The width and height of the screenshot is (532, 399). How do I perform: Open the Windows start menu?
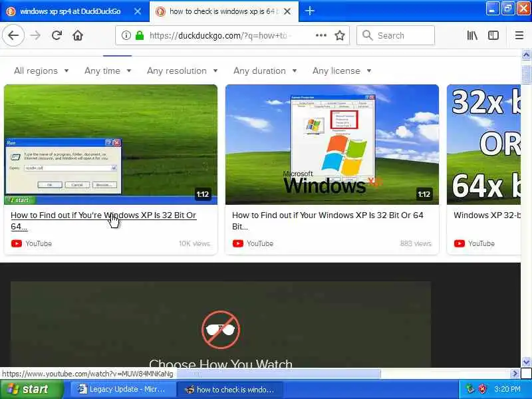pos(32,389)
